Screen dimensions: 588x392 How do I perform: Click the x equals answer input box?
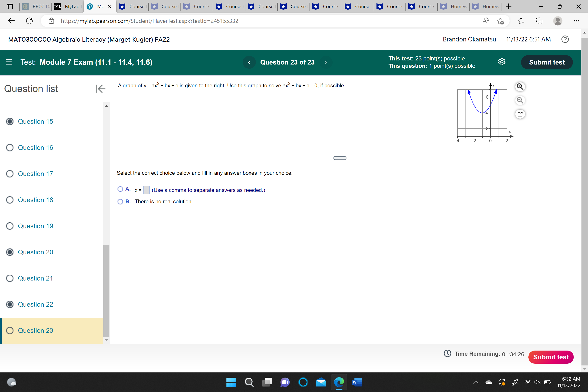coord(146,190)
